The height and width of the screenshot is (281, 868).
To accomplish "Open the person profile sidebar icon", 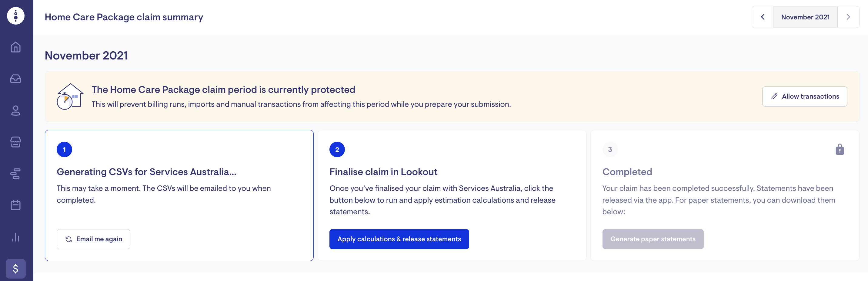I will (16, 111).
